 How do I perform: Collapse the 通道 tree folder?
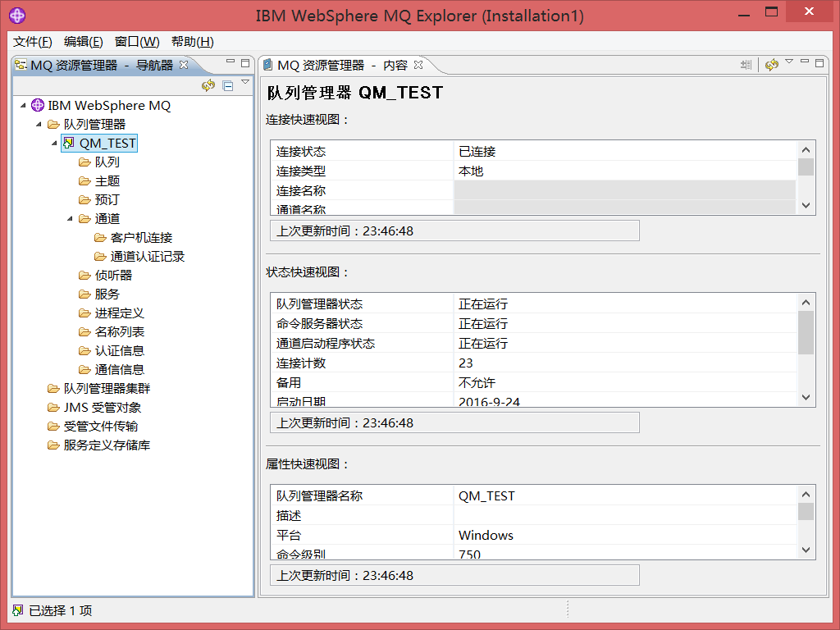click(70, 218)
